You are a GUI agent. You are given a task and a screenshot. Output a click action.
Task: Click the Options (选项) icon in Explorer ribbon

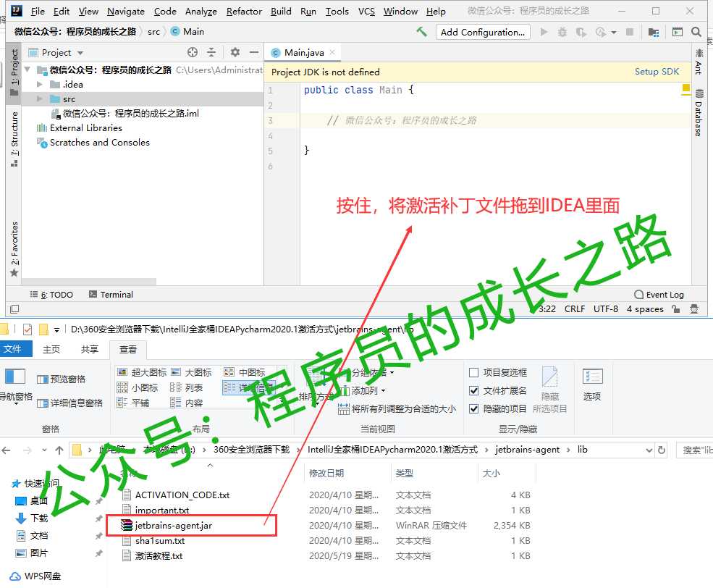click(x=592, y=385)
